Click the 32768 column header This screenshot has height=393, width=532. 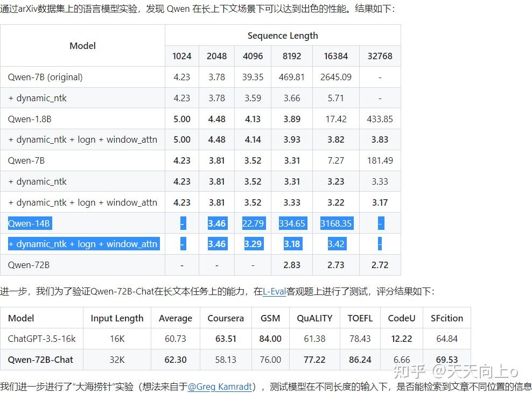(x=380, y=56)
